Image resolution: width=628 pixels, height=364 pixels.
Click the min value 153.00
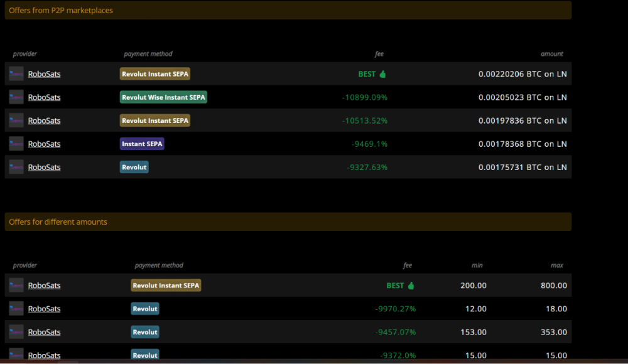(474, 332)
